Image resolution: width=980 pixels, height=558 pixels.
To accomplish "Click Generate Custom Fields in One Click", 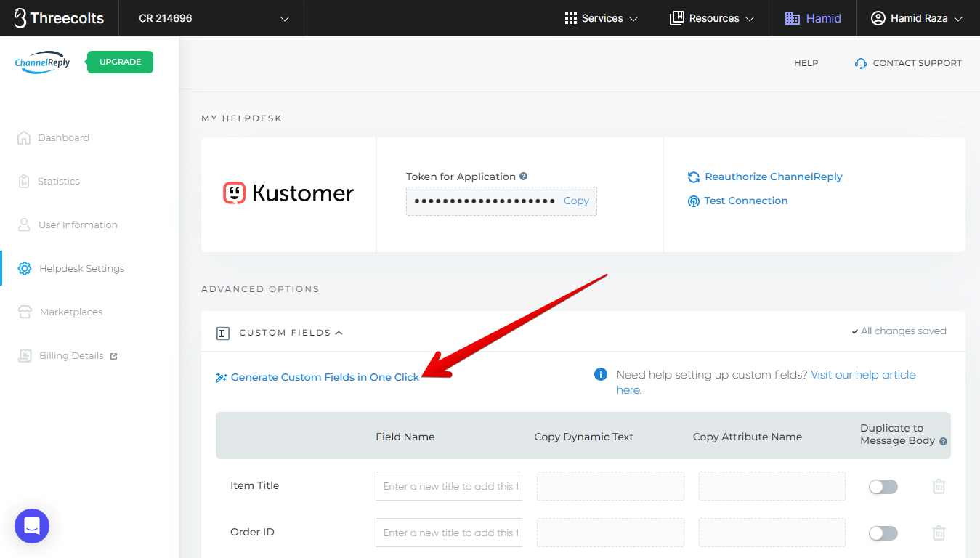I will pos(325,377).
